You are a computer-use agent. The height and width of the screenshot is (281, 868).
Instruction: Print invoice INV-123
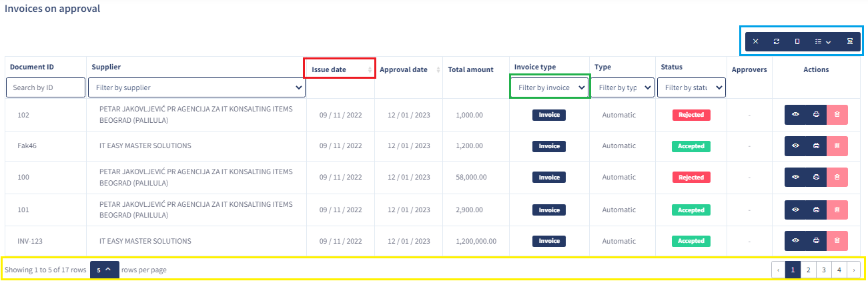click(817, 241)
